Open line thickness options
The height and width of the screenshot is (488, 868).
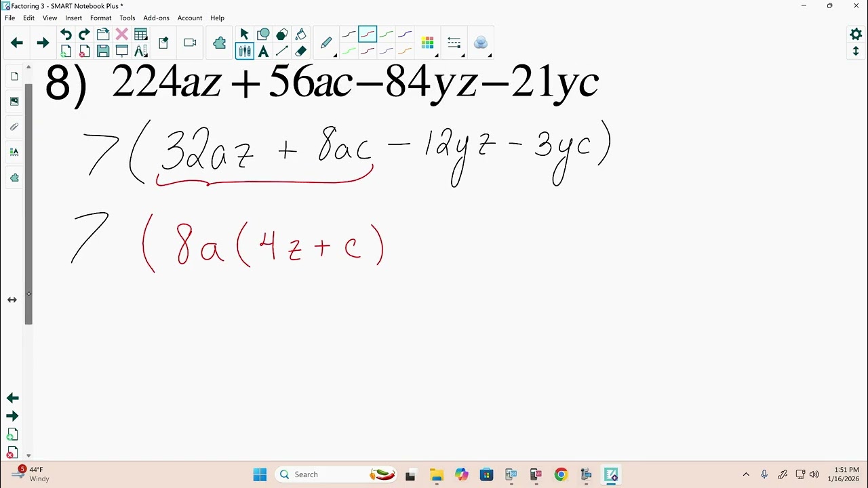point(454,43)
